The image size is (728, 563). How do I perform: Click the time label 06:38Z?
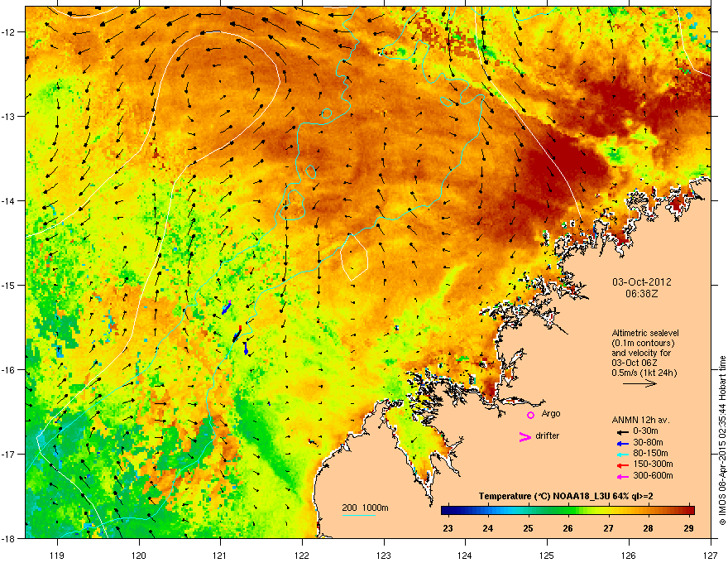[x=642, y=294]
